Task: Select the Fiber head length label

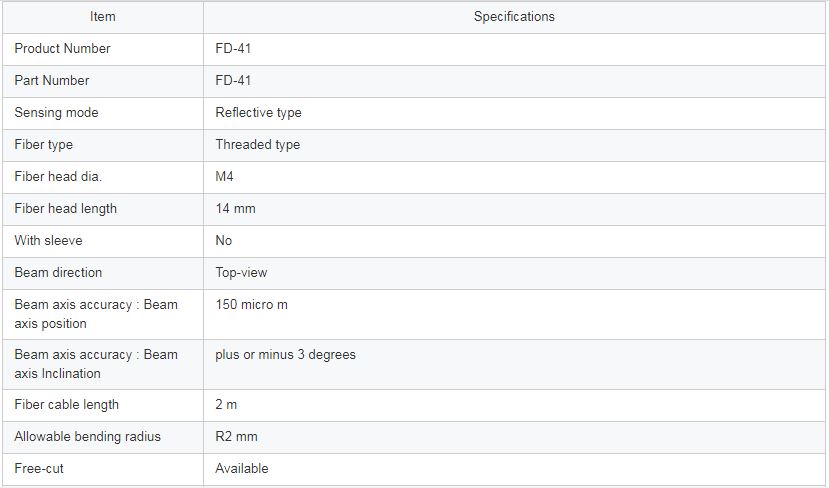Action: 66,208
